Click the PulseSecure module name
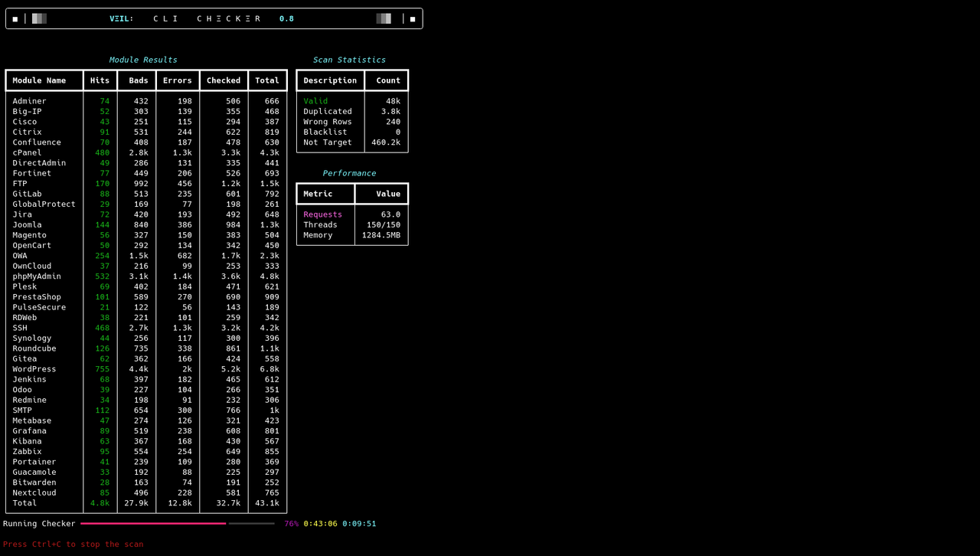The width and height of the screenshot is (980, 556). pyautogui.click(x=39, y=308)
